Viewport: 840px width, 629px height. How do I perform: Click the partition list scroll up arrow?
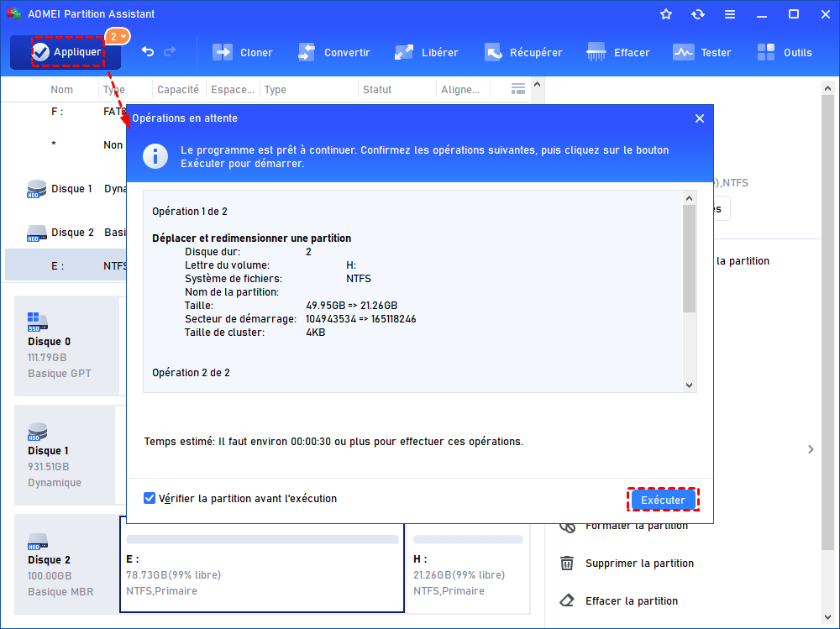pos(538,85)
